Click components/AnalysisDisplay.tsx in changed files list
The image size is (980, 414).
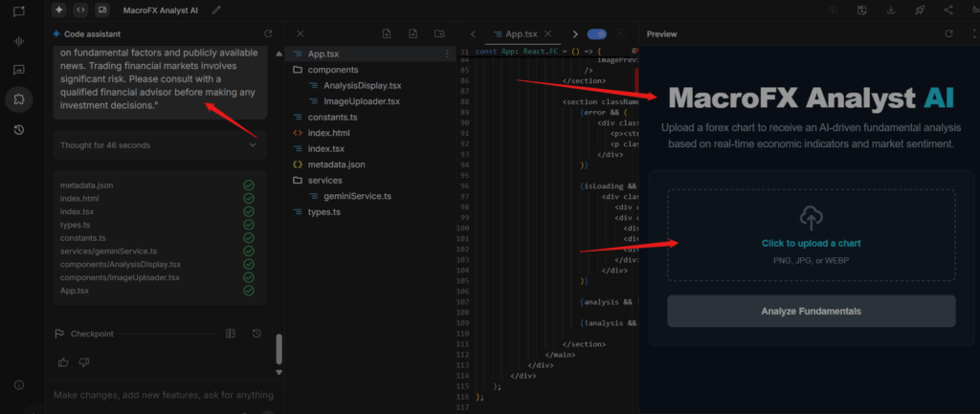[121, 264]
